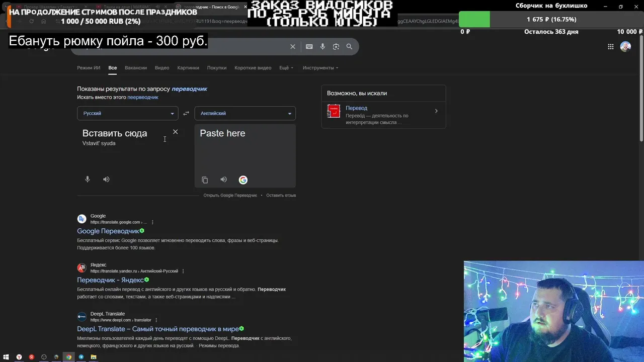This screenshot has width=644, height=362.
Task: Open the 'Перевод' suggestion link
Action: point(356,108)
